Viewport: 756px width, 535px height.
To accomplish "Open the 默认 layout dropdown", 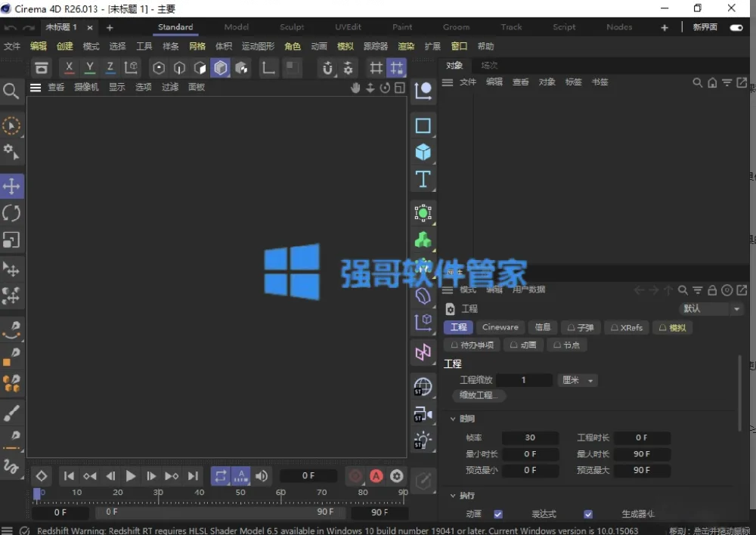I will pyautogui.click(x=711, y=308).
